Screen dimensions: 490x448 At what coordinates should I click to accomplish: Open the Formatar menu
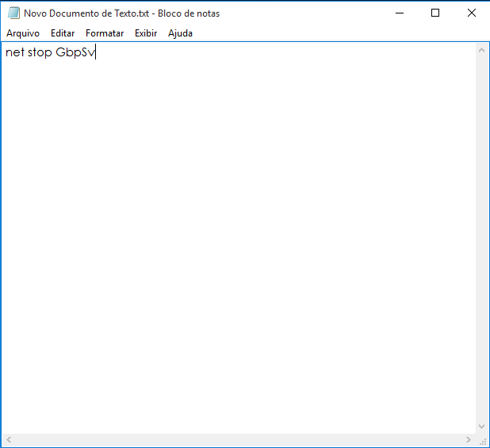coord(105,33)
